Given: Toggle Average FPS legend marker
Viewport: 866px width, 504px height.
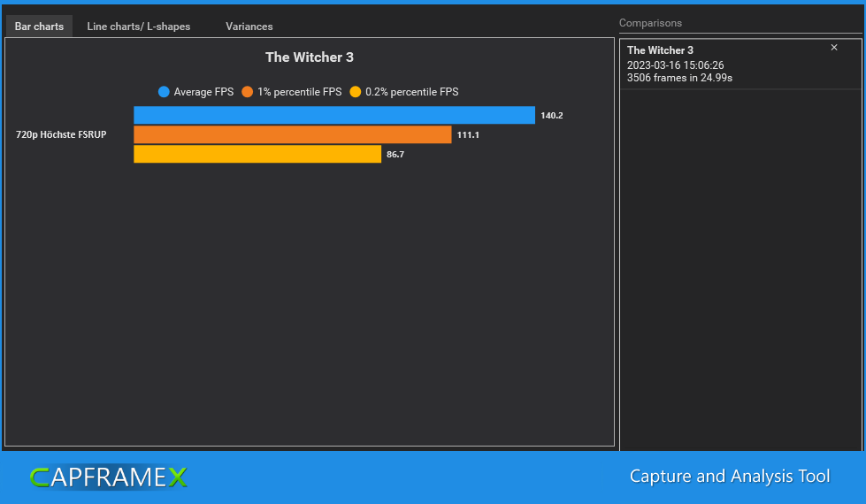Looking at the screenshot, I should point(164,92).
